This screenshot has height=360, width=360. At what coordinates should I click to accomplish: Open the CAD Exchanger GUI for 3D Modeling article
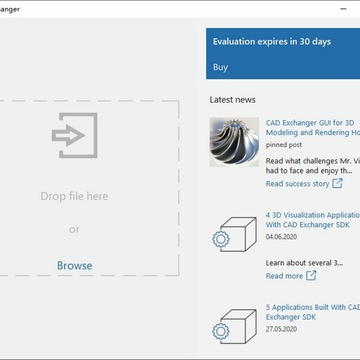point(313,128)
